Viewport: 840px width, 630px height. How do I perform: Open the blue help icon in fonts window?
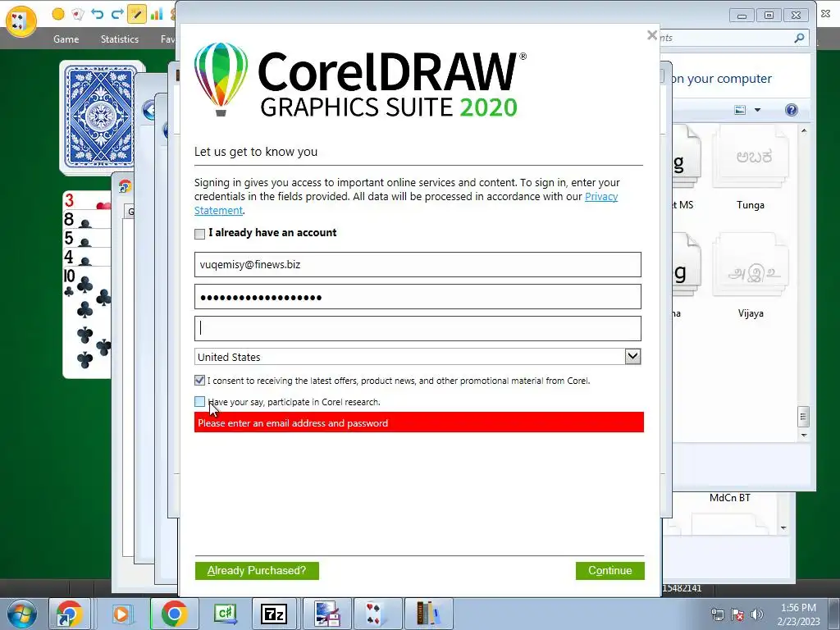792,110
